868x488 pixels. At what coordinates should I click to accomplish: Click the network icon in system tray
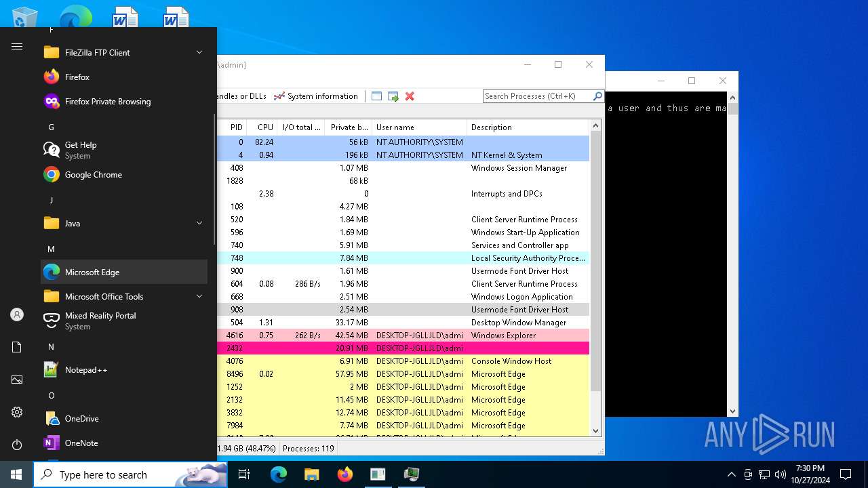[764, 474]
